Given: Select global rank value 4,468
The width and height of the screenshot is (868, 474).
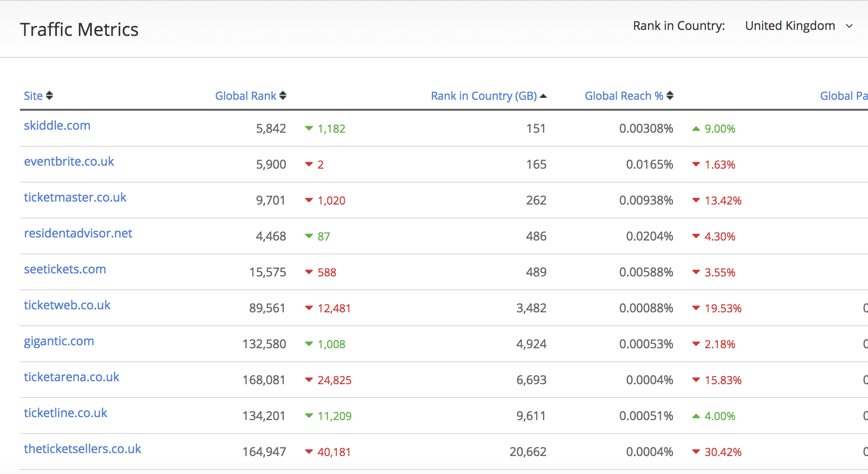Looking at the screenshot, I should (x=271, y=237).
